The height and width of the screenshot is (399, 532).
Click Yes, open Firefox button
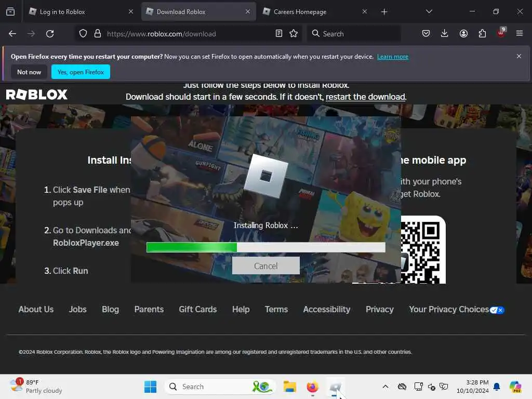pos(81,72)
